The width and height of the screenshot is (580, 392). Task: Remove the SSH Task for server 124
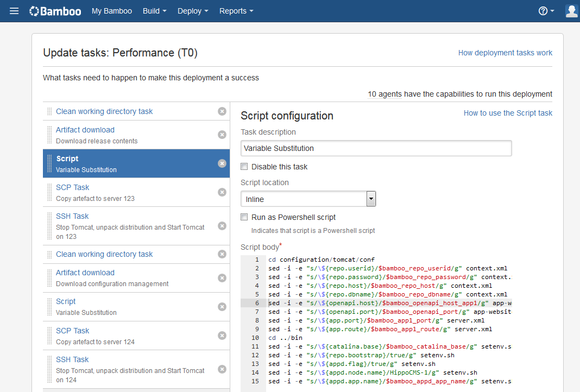[222, 369]
